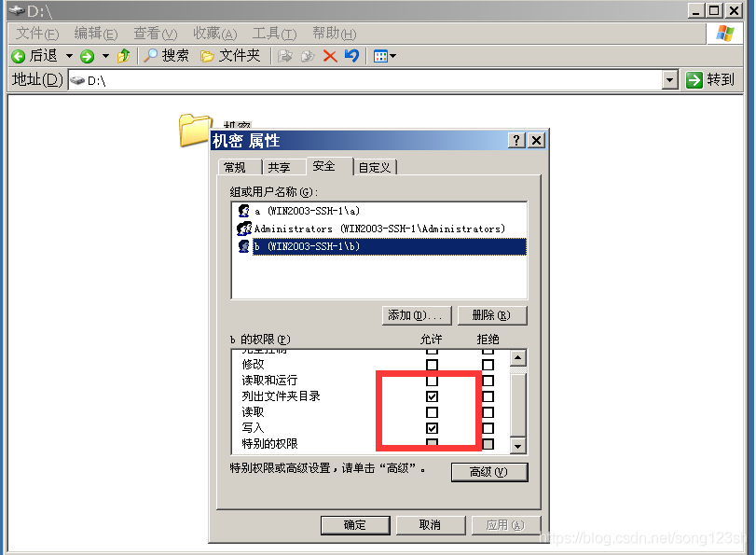The image size is (756, 555).
Task: Go up one folder level icon
Action: pyautogui.click(x=123, y=56)
